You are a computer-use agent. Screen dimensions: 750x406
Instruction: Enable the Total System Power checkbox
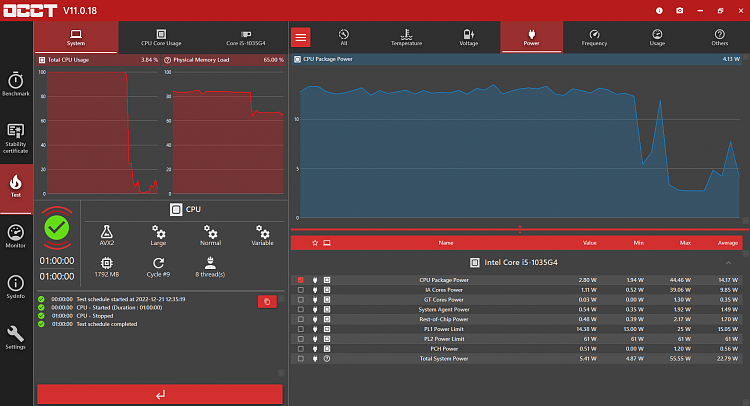point(300,359)
